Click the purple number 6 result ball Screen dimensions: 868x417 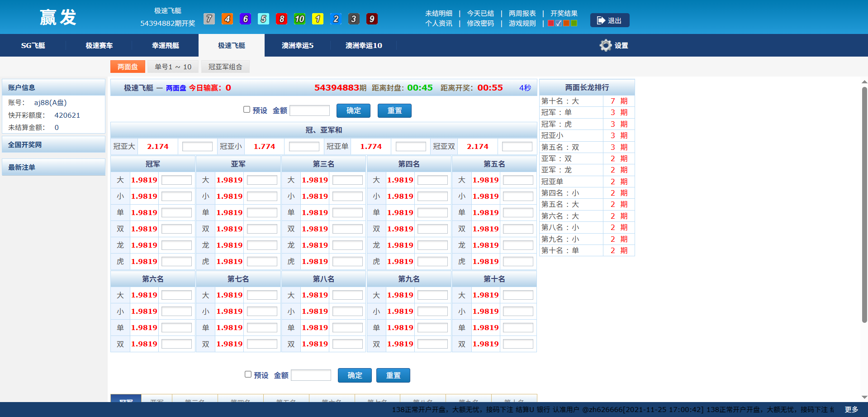click(245, 19)
